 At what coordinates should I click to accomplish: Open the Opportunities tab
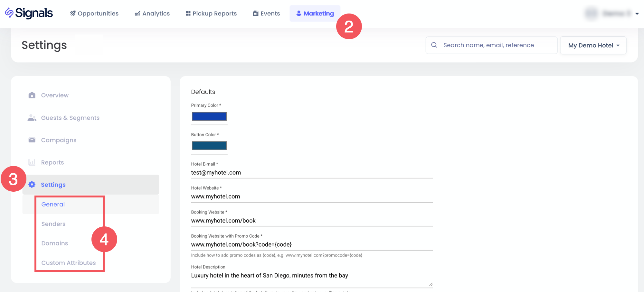point(94,14)
